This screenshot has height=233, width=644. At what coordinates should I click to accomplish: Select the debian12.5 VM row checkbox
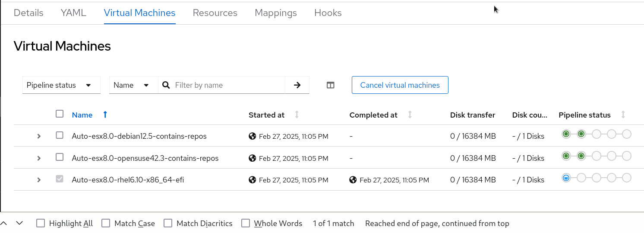[x=60, y=135]
